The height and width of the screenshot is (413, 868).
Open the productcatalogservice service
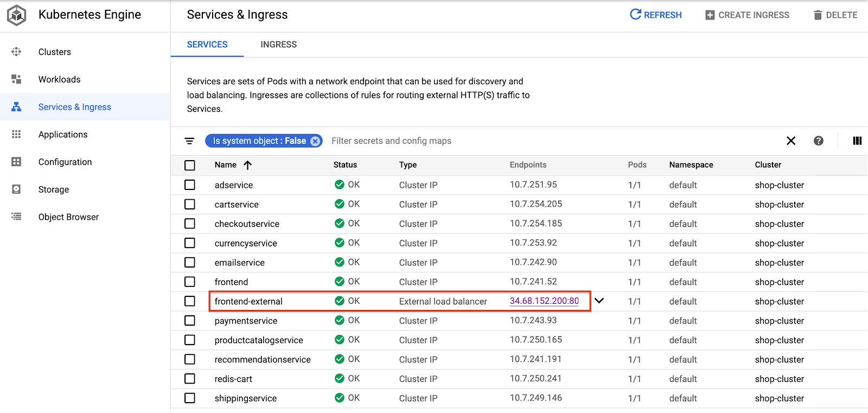[x=259, y=340]
